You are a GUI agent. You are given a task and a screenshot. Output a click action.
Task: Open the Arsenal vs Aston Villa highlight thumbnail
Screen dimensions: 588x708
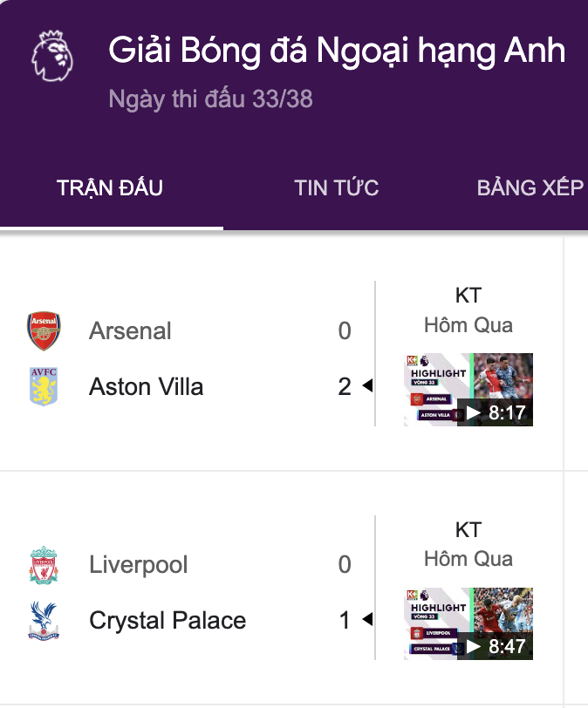pos(467,389)
